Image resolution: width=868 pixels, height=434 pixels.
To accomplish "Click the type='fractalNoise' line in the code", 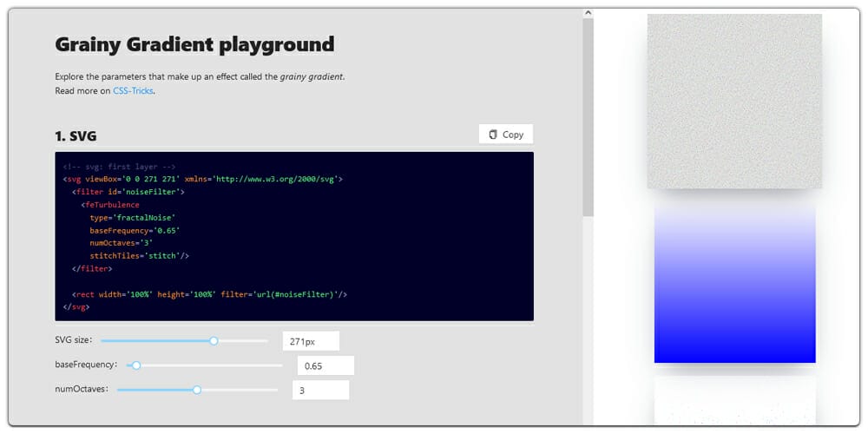I will coord(133,218).
